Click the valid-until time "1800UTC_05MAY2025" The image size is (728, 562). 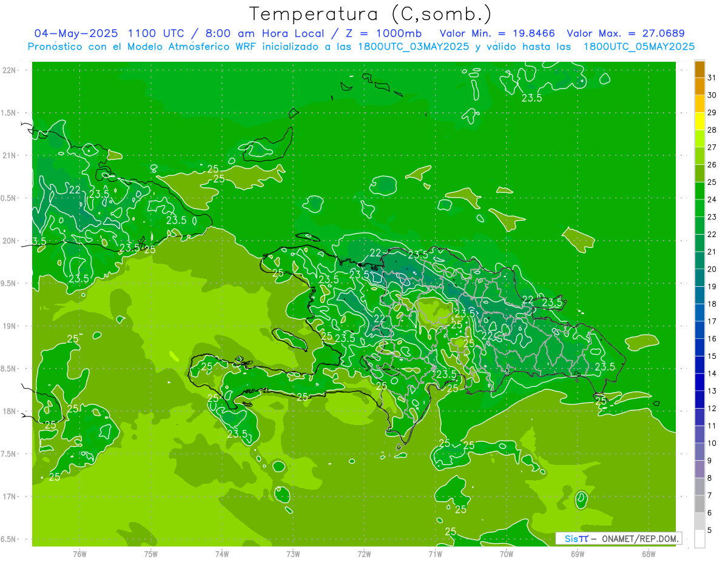[638, 46]
